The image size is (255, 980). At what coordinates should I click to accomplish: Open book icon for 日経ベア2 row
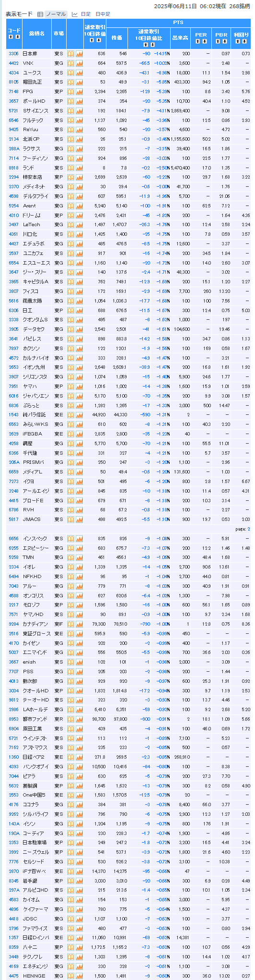point(71,757)
